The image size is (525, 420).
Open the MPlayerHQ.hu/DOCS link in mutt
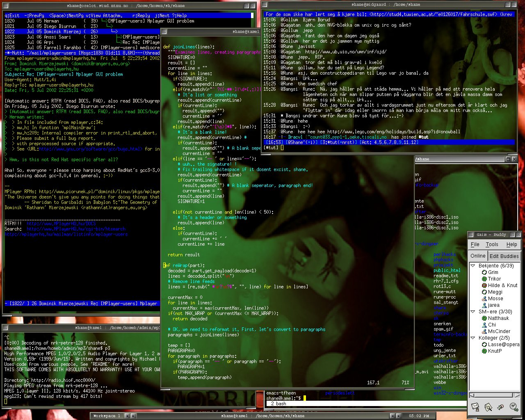coord(61,224)
